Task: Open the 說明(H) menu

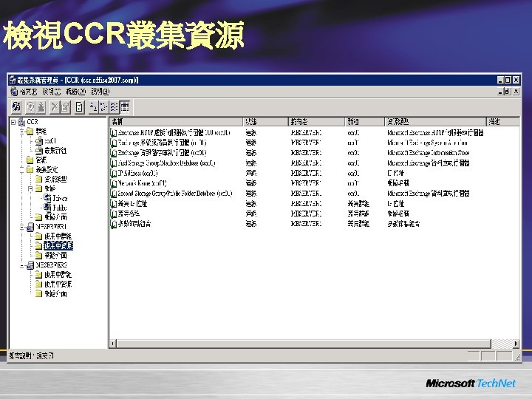Action: [x=100, y=92]
